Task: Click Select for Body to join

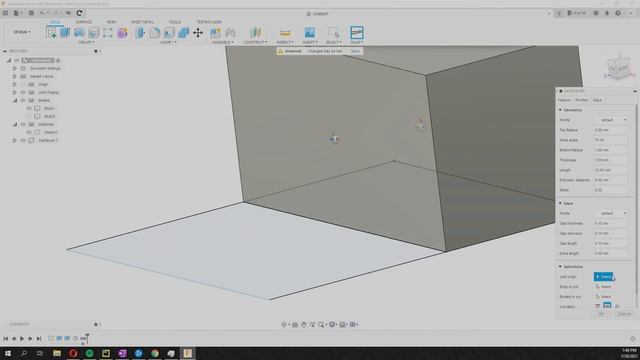Action: (x=603, y=287)
